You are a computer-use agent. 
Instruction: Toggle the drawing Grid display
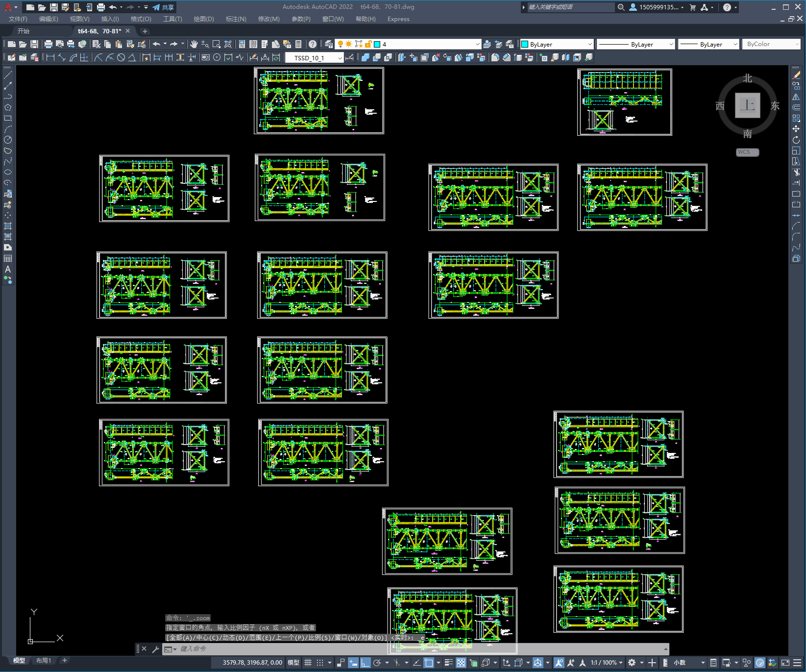308,663
